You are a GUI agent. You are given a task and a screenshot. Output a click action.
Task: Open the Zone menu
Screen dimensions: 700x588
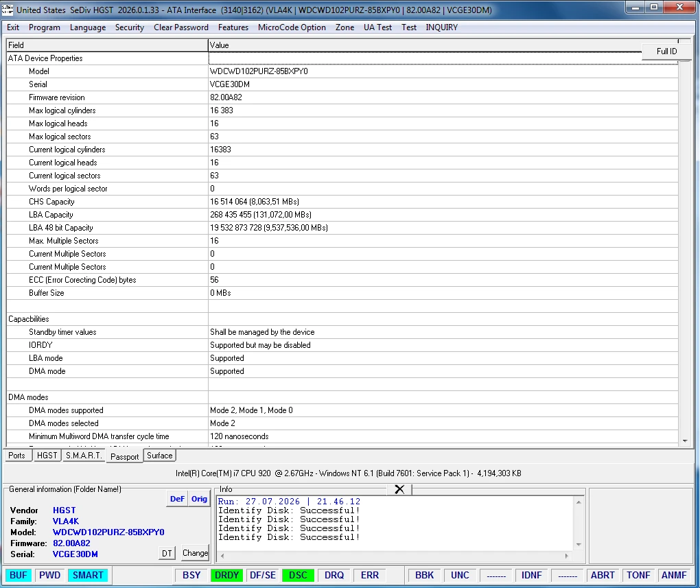pos(345,27)
